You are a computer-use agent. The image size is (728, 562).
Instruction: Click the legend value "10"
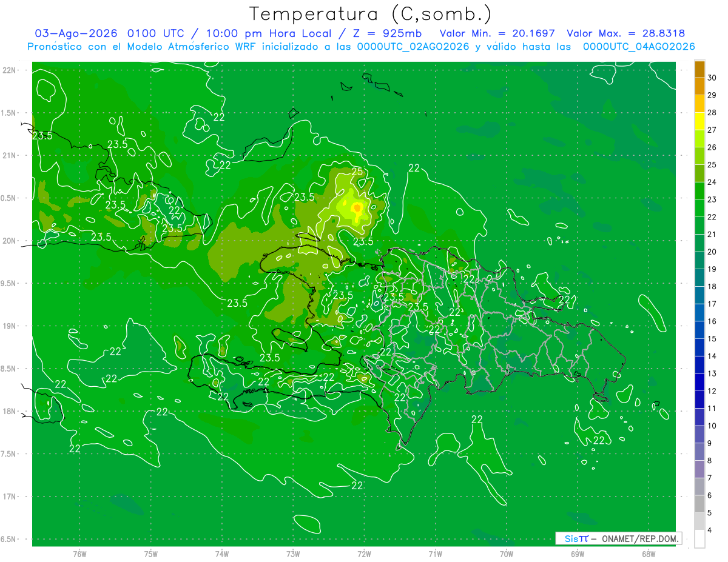click(x=712, y=426)
